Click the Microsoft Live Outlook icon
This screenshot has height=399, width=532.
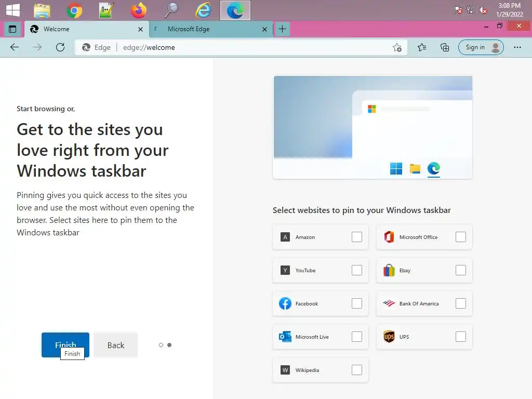tap(285, 337)
